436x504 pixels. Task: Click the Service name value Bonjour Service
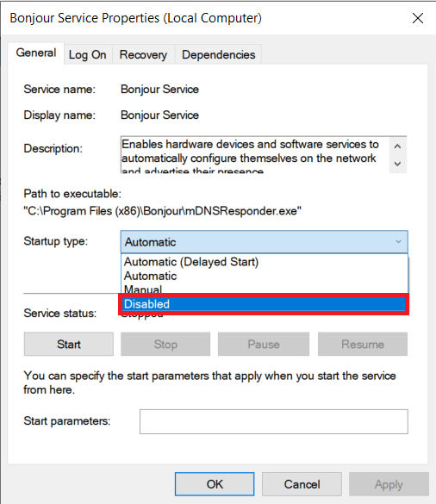159,90
